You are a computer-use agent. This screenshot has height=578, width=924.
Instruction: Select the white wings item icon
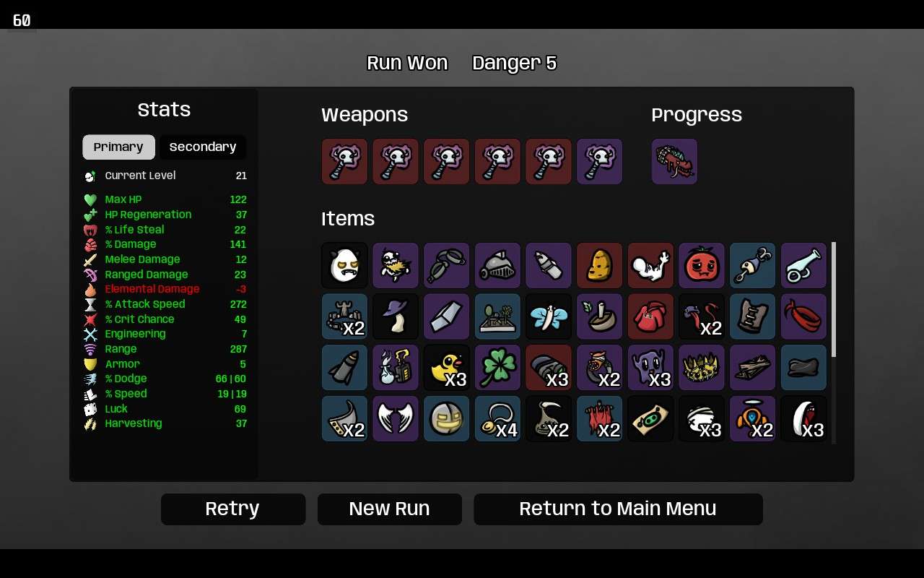[x=396, y=418]
